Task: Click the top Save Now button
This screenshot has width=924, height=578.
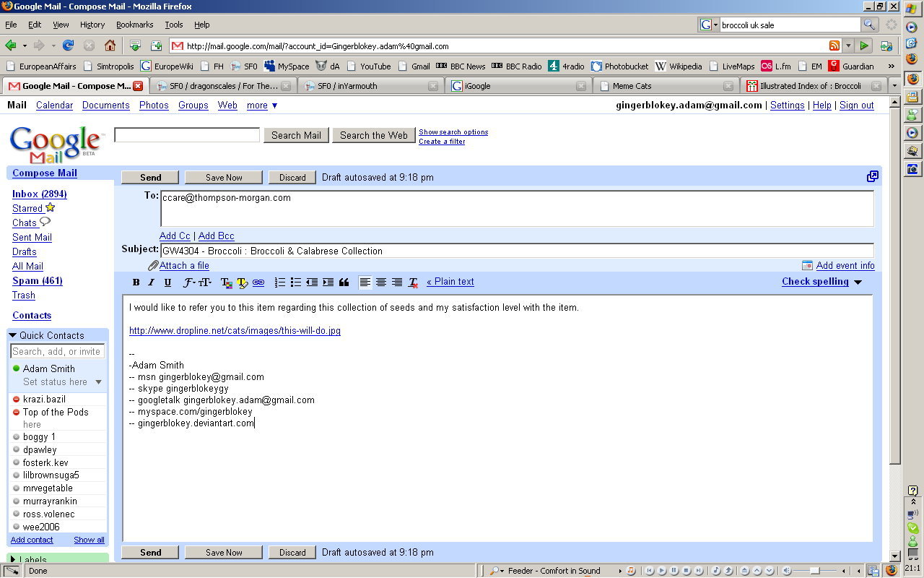Action: pos(224,178)
